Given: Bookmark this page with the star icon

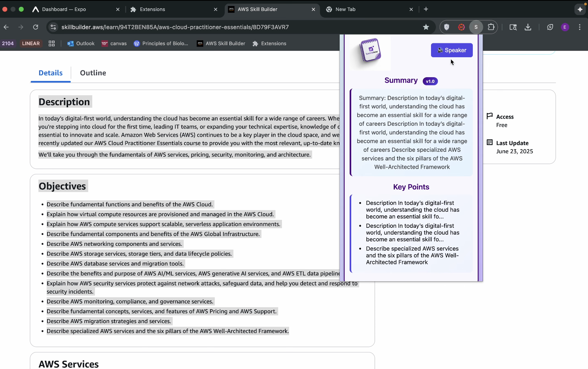Looking at the screenshot, I should pyautogui.click(x=426, y=27).
